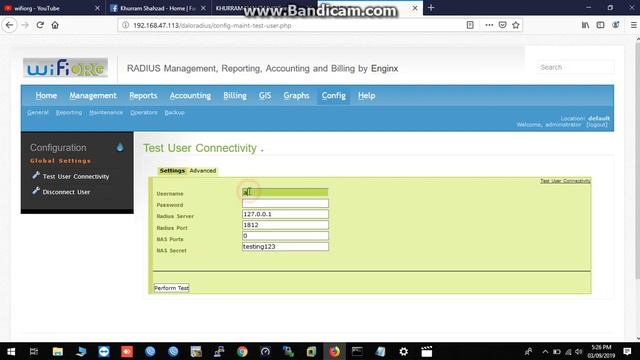Image resolution: width=640 pixels, height=360 pixels.
Task: Open Test User Connectivity in the sidebar
Action: [x=76, y=176]
